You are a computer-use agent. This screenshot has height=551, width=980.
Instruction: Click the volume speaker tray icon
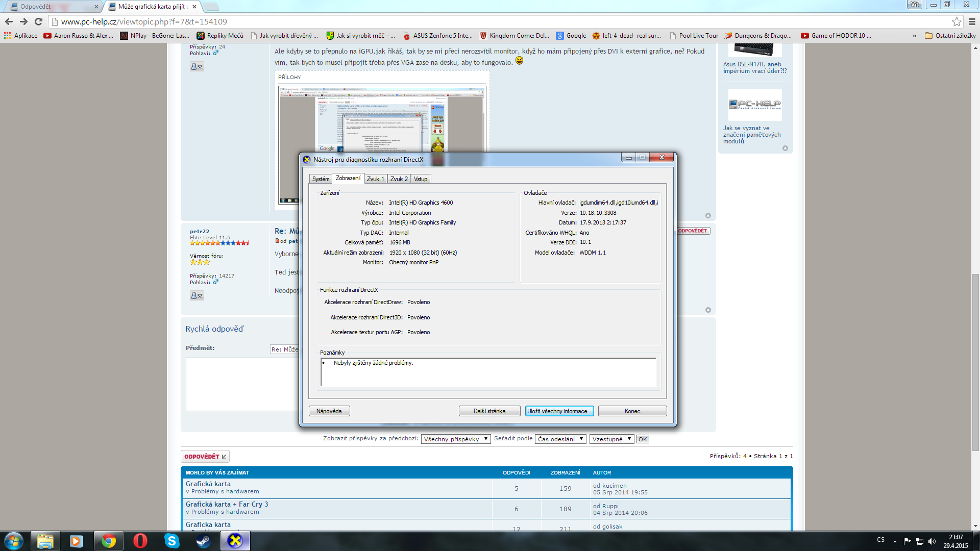(932, 541)
